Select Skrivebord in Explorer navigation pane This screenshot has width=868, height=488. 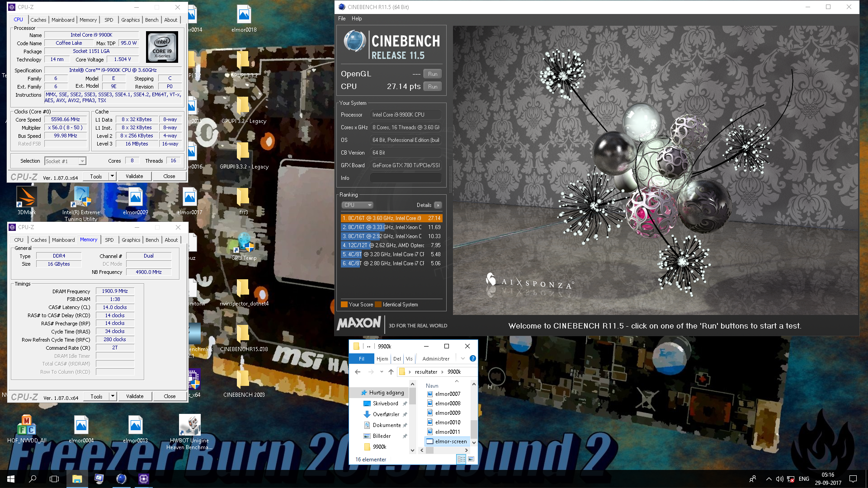click(386, 404)
